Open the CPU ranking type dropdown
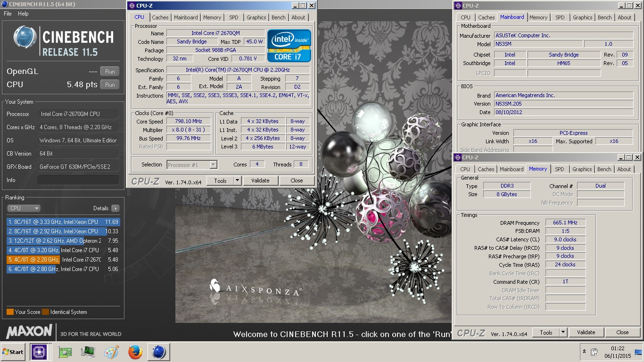644x362 pixels. (x=24, y=208)
